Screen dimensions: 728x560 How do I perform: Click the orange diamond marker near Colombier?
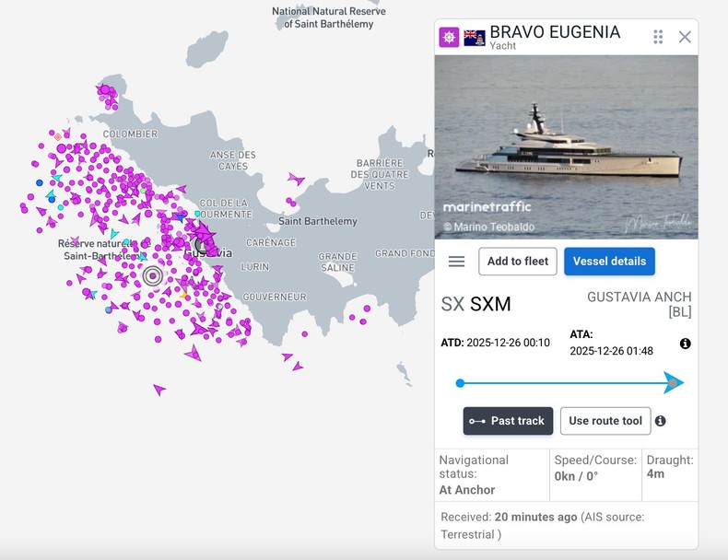pos(58,137)
